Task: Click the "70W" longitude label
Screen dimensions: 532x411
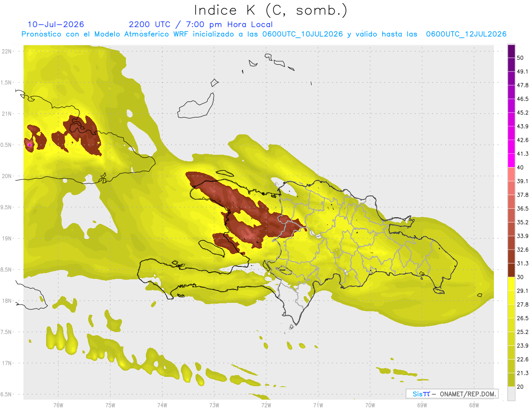Action: click(370, 405)
